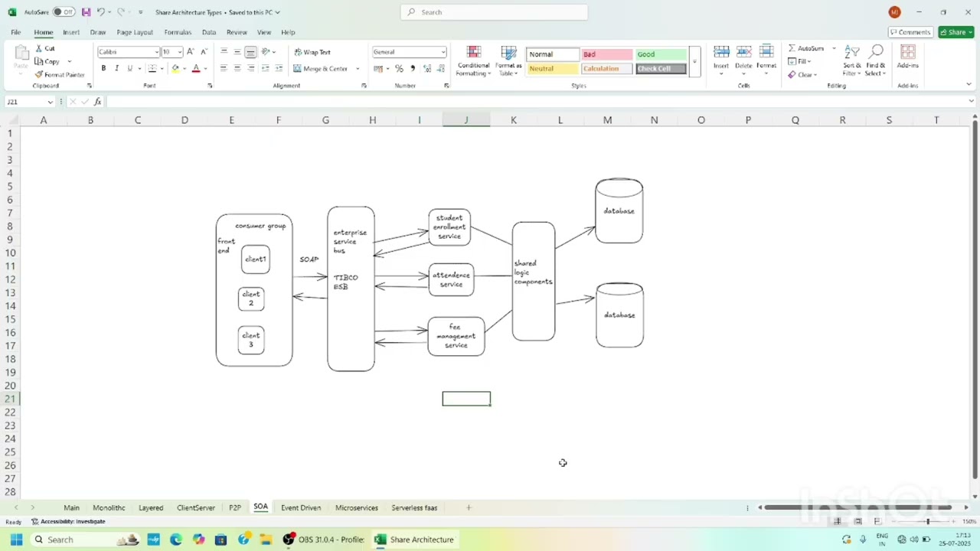Screen dimensions: 980x551
Task: Center align text horizontally
Action: 237,68
